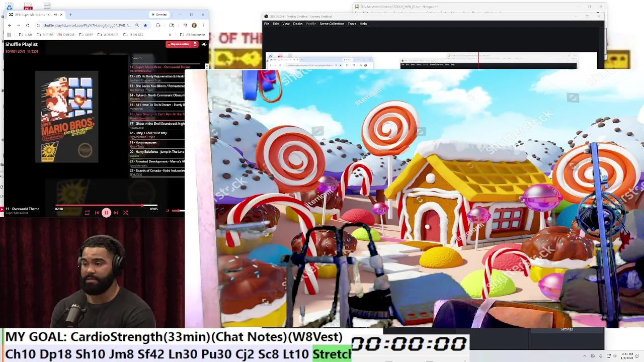Open the browser three-dot menu
Image resolution: width=644 pixels, height=362 pixels.
pos(203,25)
